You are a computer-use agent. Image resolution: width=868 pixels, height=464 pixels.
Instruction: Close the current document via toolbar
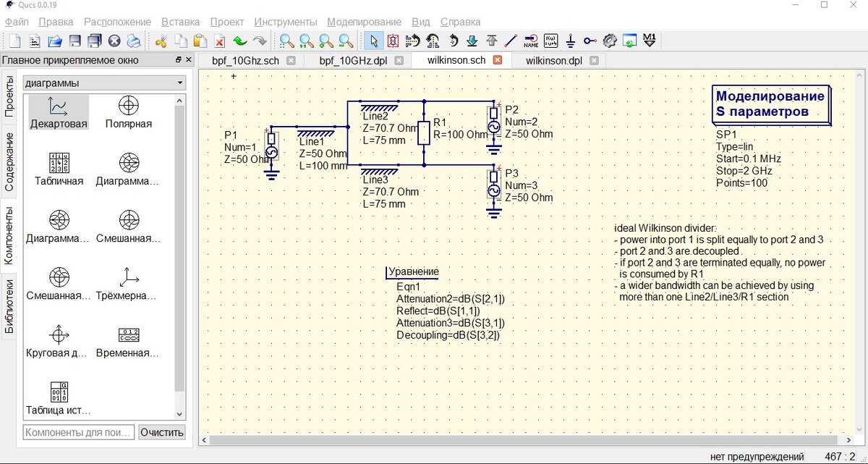(114, 41)
